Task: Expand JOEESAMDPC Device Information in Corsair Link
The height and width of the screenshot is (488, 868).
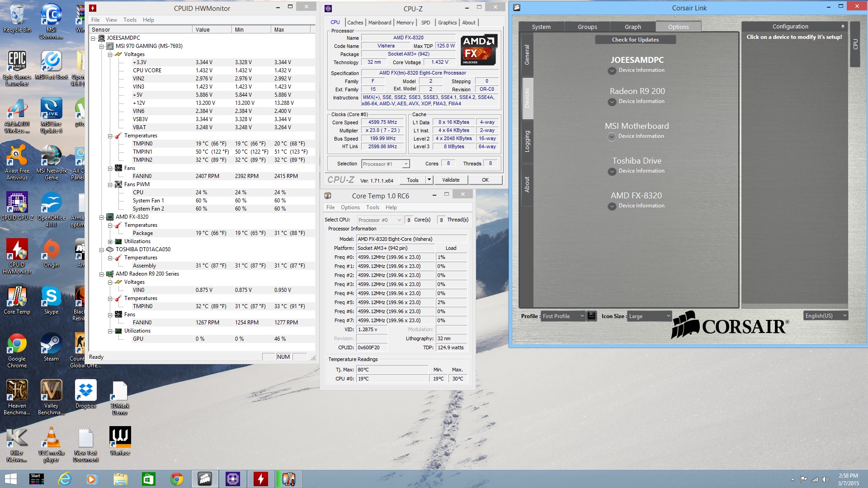Action: [x=612, y=70]
